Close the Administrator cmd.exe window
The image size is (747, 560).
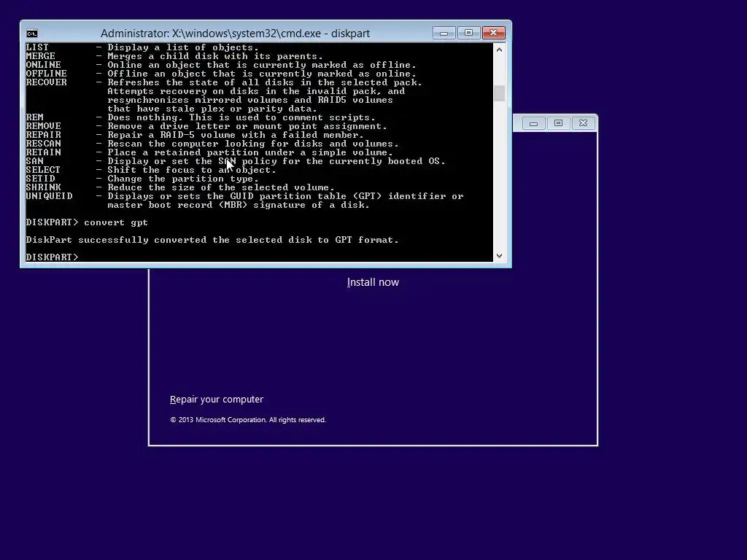coord(494,33)
